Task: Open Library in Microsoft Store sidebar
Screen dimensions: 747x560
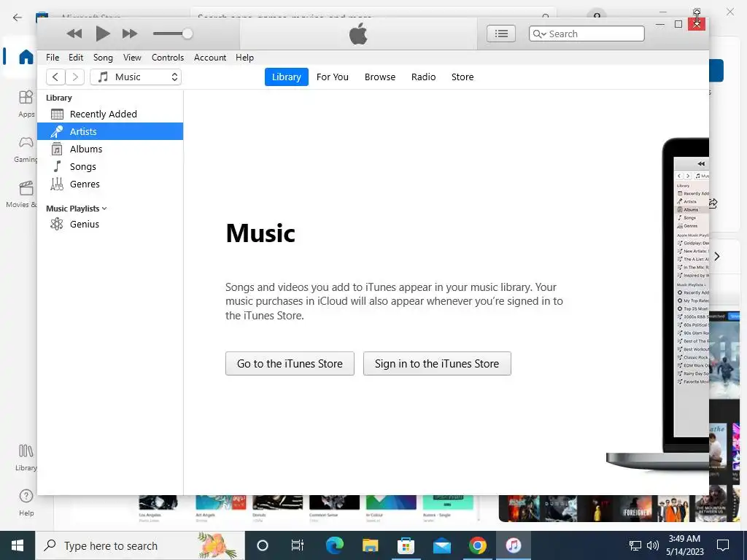Action: click(x=26, y=457)
